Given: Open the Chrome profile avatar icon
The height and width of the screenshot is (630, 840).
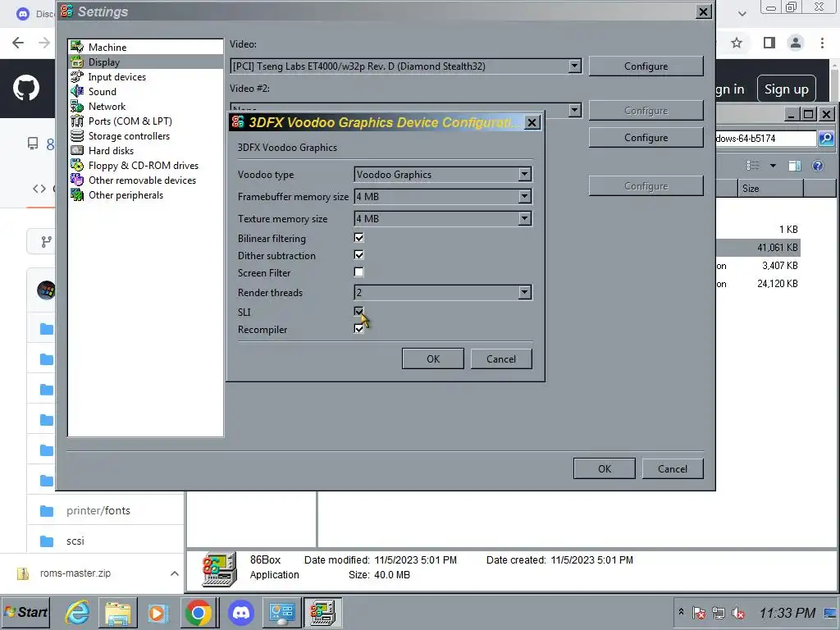Looking at the screenshot, I should [796, 43].
